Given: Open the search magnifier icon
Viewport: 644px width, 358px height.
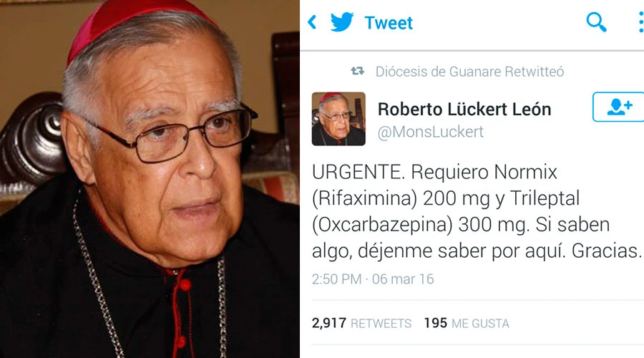Looking at the screenshot, I should [596, 22].
